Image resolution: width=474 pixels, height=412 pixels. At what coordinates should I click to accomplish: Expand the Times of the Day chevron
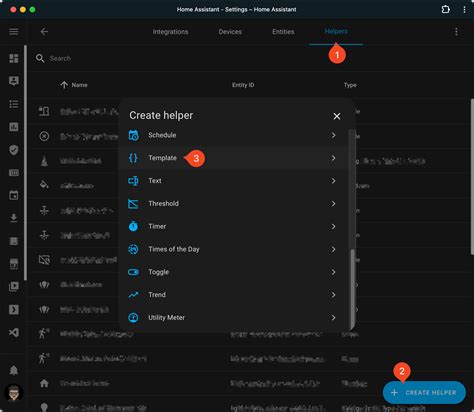point(333,249)
